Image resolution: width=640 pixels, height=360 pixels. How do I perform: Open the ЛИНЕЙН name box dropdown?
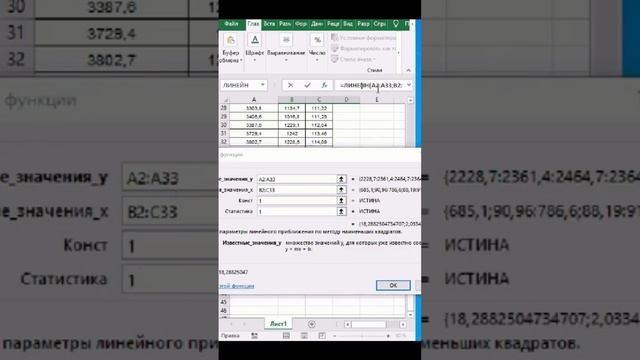262,85
